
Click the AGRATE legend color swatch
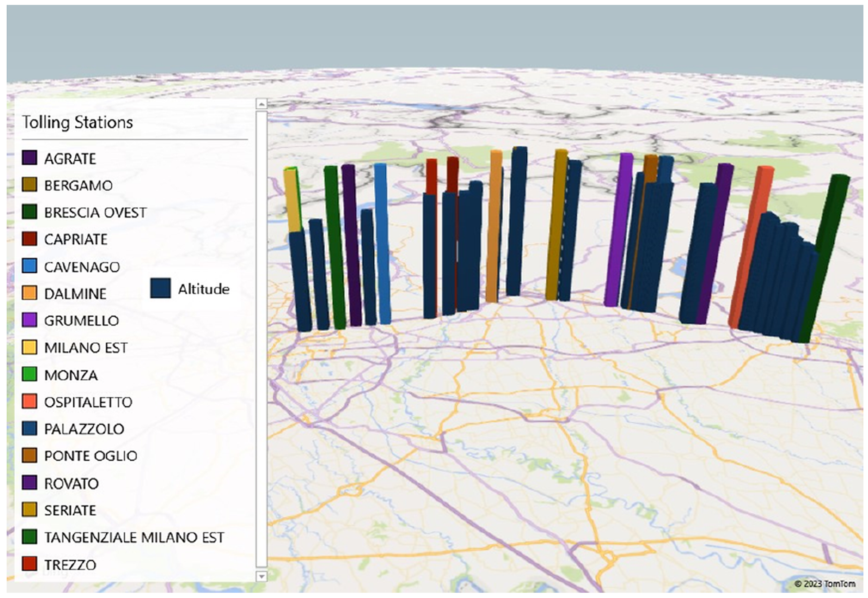pos(29,158)
